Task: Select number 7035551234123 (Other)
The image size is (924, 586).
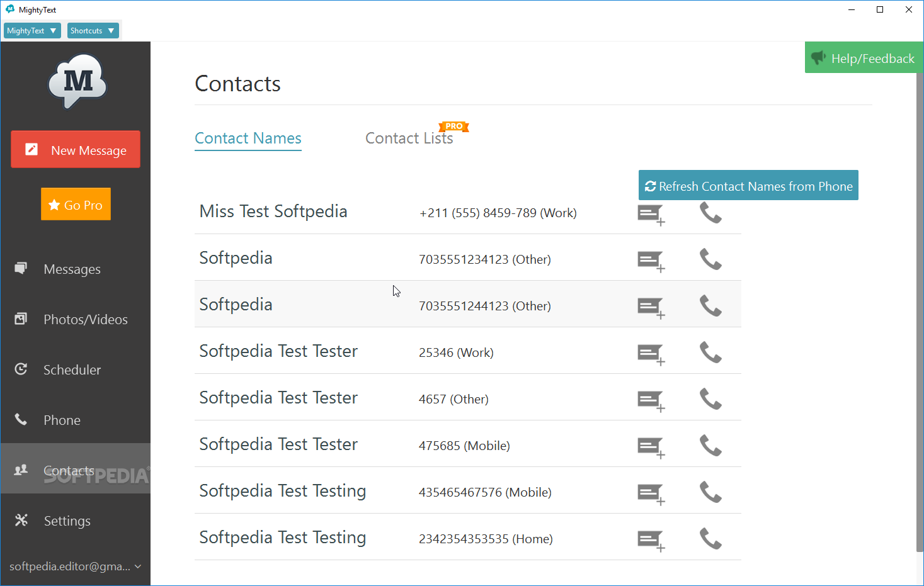Action: pos(485,259)
